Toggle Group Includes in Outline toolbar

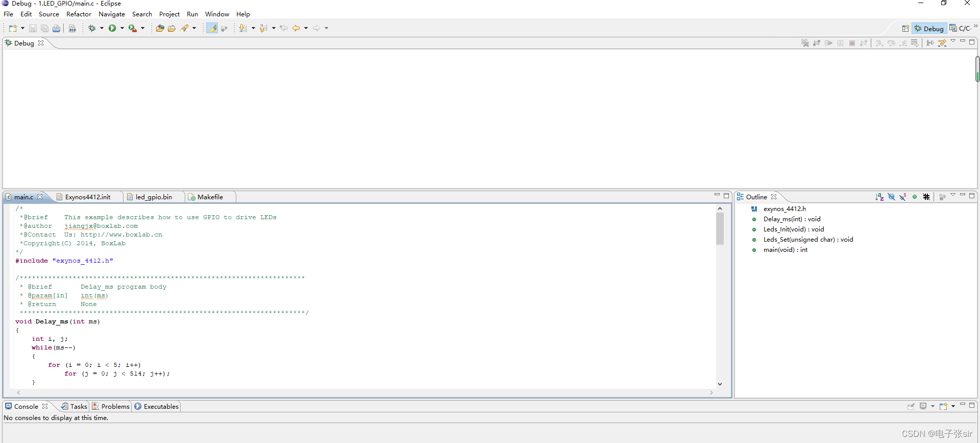[942, 197]
